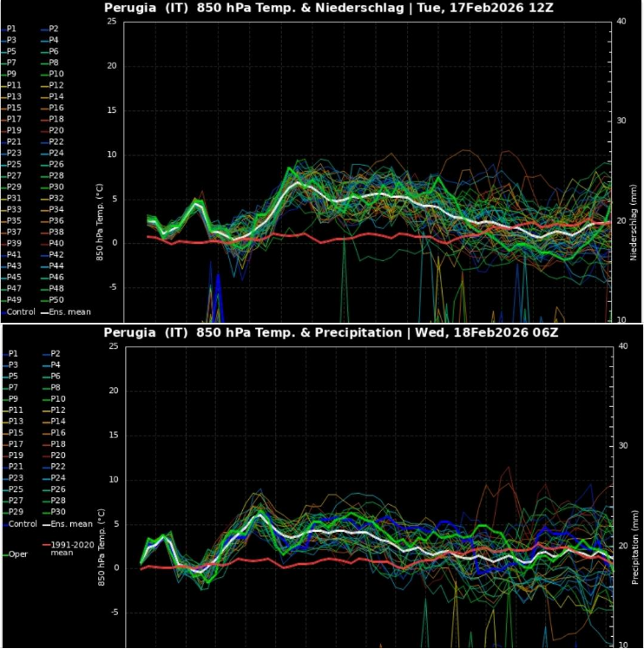Select the P49 legend entry in the 12Z chart

[x=14, y=300]
